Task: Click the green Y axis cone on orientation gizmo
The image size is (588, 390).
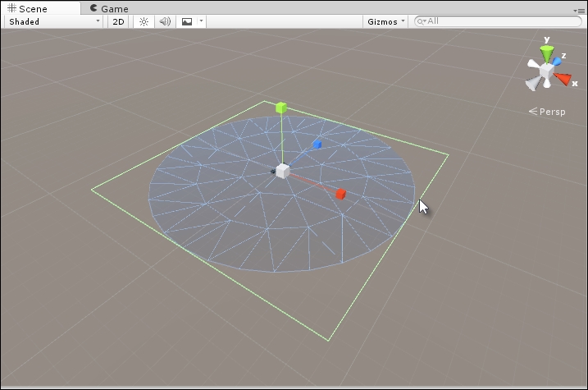Action: 547,53
